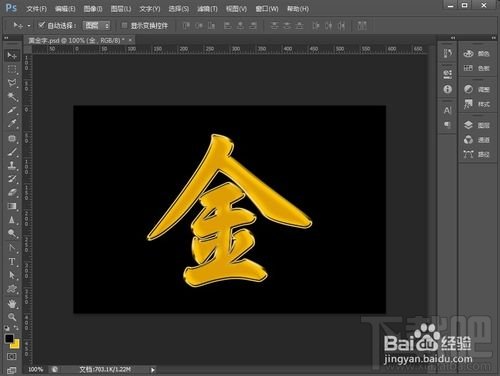Open the Character panel icon
This screenshot has height=376, width=500.
click(x=448, y=110)
